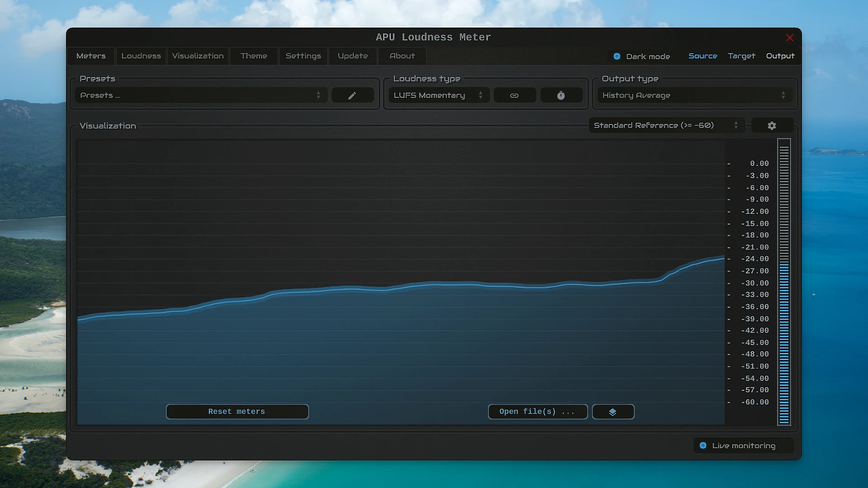Click the vertical loudness level meter
The image size is (868, 488).
784,282
